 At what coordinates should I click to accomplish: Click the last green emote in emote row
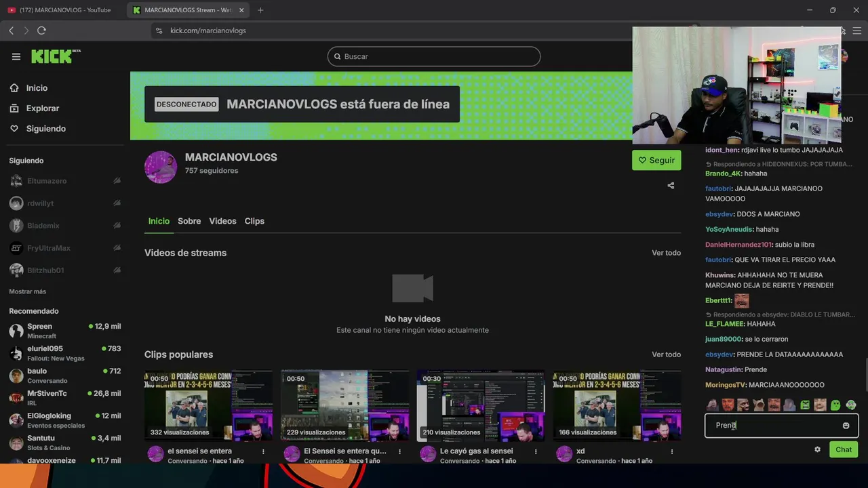pos(851,405)
